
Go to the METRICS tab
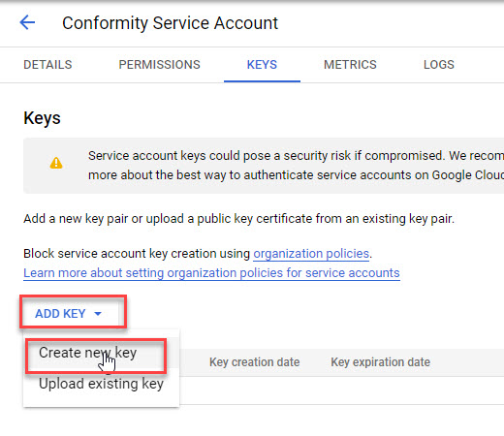pyautogui.click(x=350, y=65)
